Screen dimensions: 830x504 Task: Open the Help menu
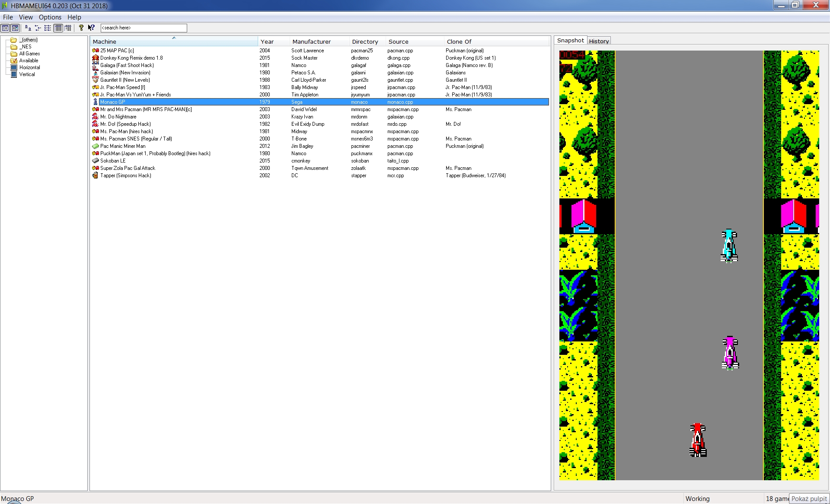[x=74, y=17]
